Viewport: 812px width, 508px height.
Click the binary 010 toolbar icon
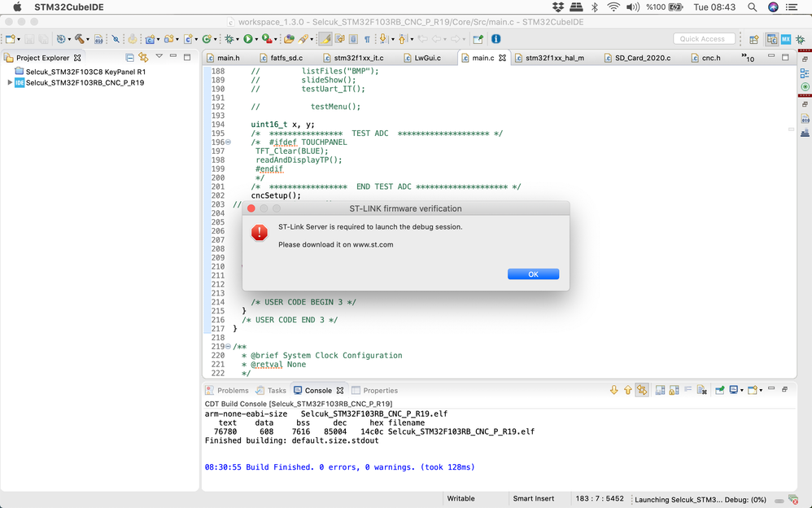point(98,39)
